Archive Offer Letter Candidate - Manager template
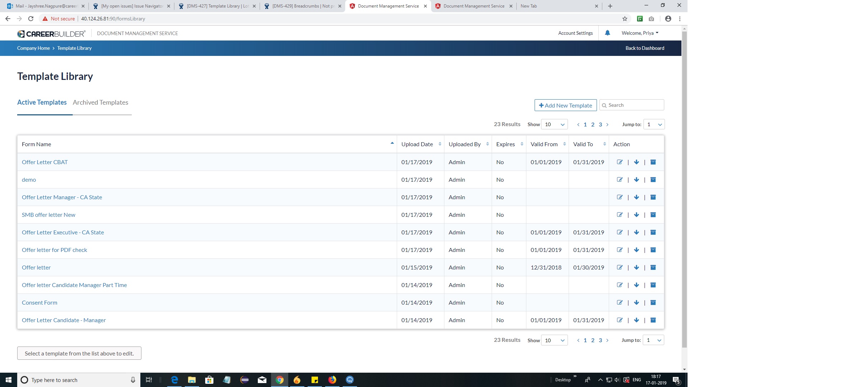Image resolution: width=868 pixels, height=387 pixels. [x=653, y=320]
